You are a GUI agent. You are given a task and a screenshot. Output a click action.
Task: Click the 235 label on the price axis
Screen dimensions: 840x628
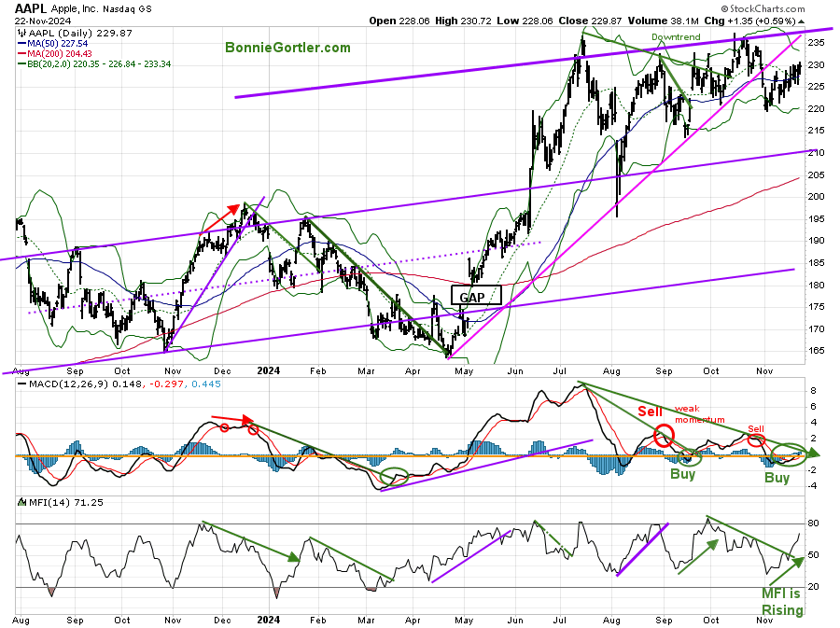point(816,43)
